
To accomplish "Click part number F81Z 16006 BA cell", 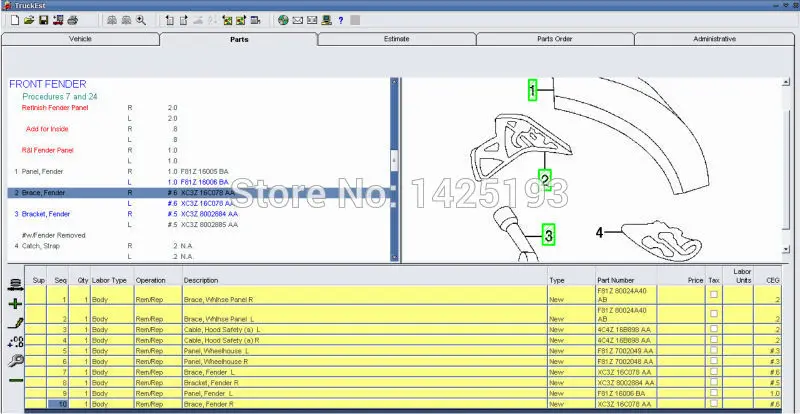I will [x=626, y=394].
